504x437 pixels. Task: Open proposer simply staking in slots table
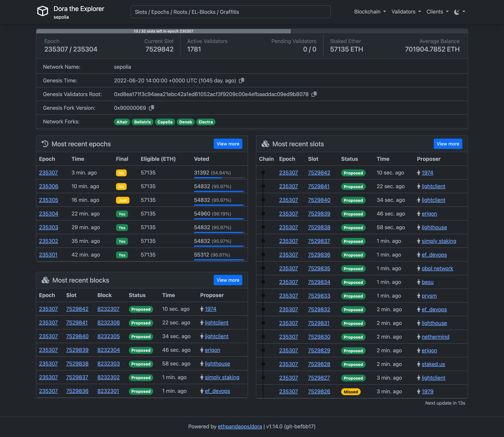pyautogui.click(x=439, y=241)
